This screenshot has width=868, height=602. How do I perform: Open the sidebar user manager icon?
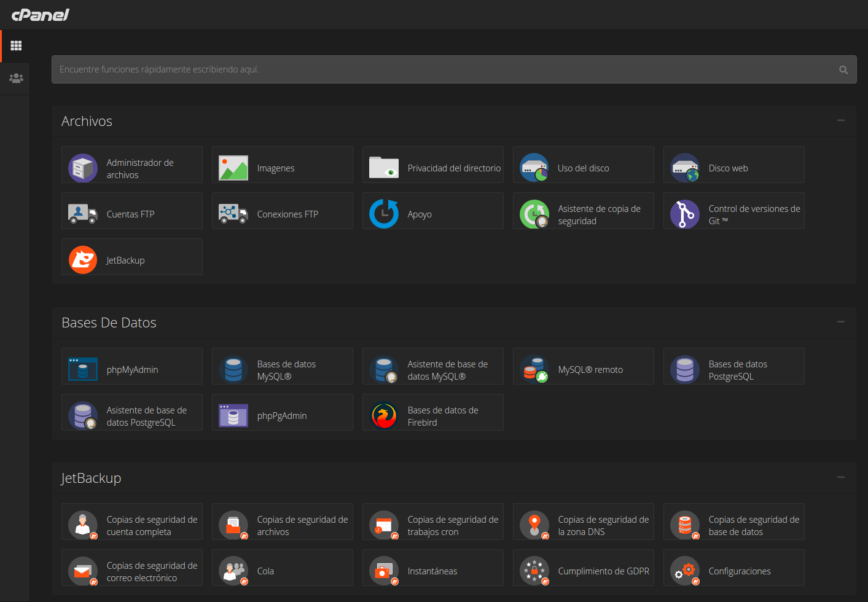pyautogui.click(x=16, y=78)
